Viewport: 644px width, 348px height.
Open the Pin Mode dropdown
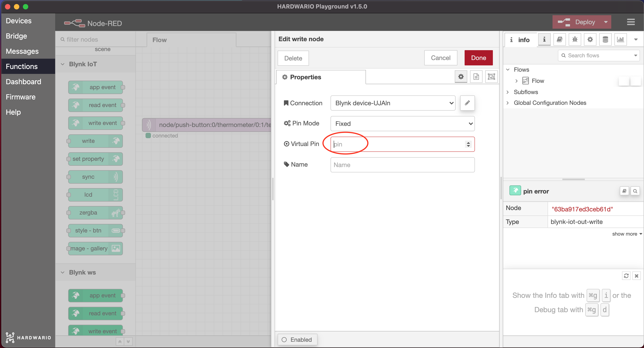click(402, 124)
